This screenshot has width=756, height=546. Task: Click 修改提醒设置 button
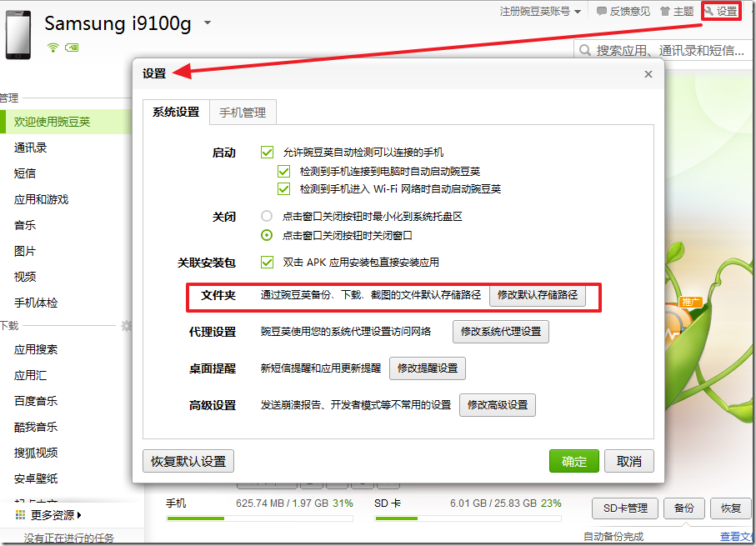pyautogui.click(x=428, y=368)
